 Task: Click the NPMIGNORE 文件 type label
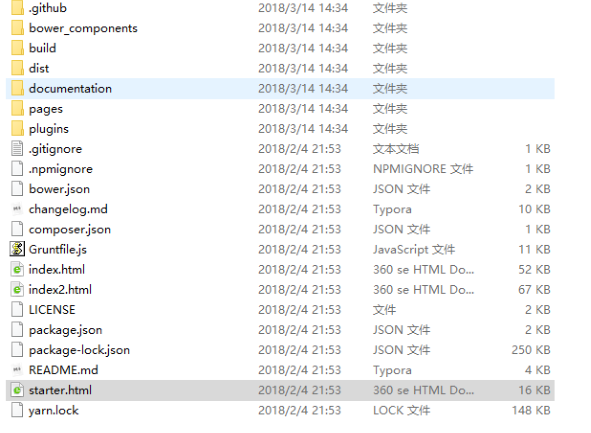click(423, 169)
